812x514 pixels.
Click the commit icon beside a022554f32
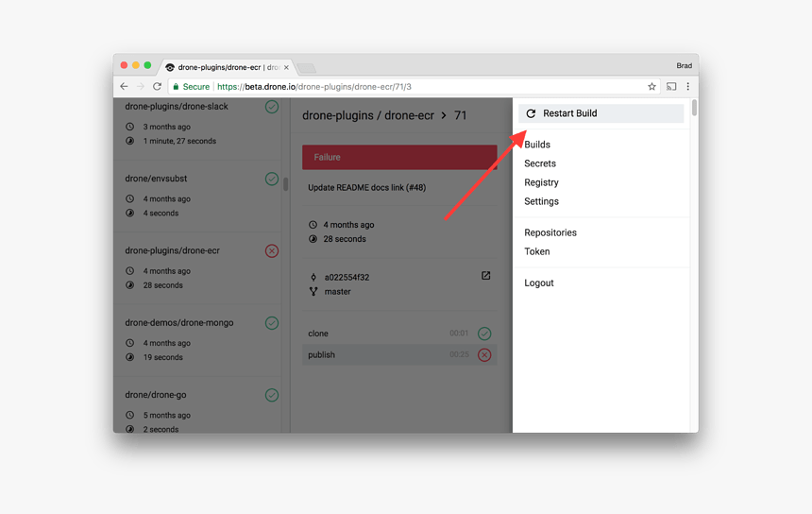point(313,277)
